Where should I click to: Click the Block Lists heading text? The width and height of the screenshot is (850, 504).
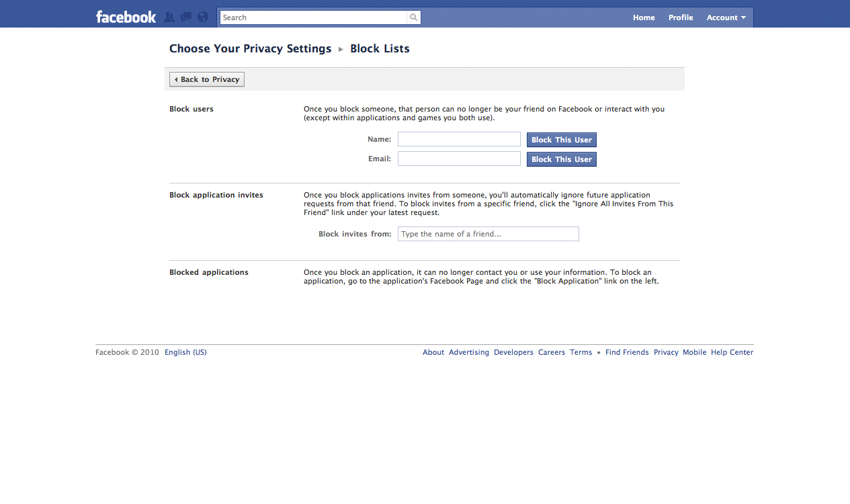(x=380, y=48)
